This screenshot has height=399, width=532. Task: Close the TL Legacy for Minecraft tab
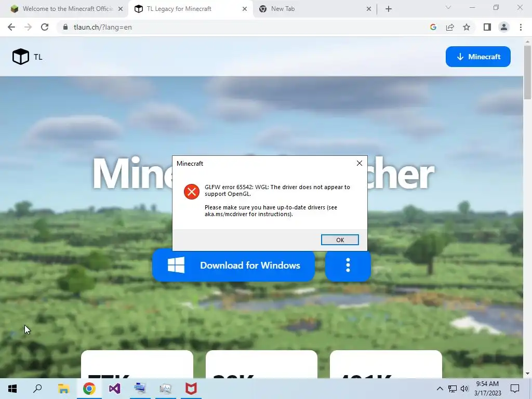pyautogui.click(x=245, y=9)
